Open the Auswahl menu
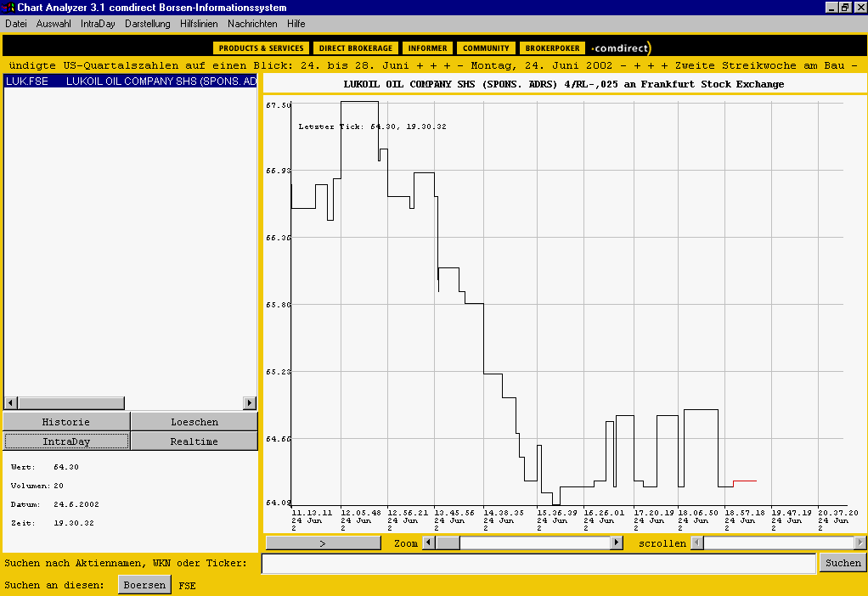Viewport: 868px width, 596px height. click(x=54, y=24)
